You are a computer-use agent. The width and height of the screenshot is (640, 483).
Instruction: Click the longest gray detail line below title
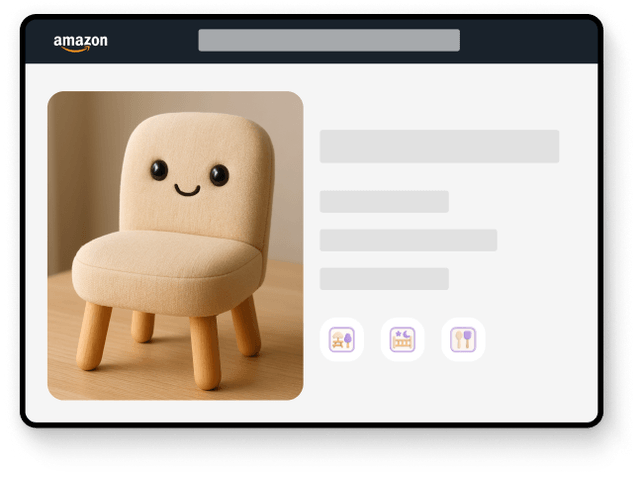(x=408, y=240)
